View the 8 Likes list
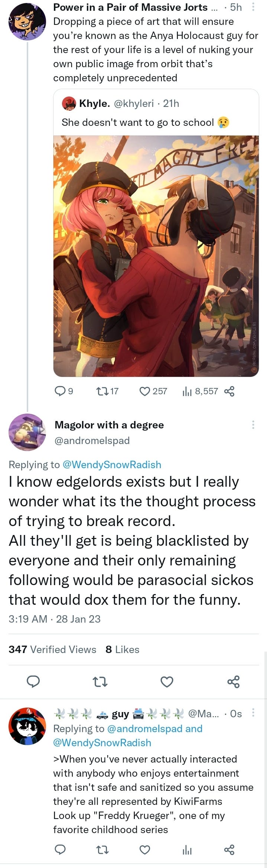Viewport: 267px width, 868px height. tap(122, 649)
